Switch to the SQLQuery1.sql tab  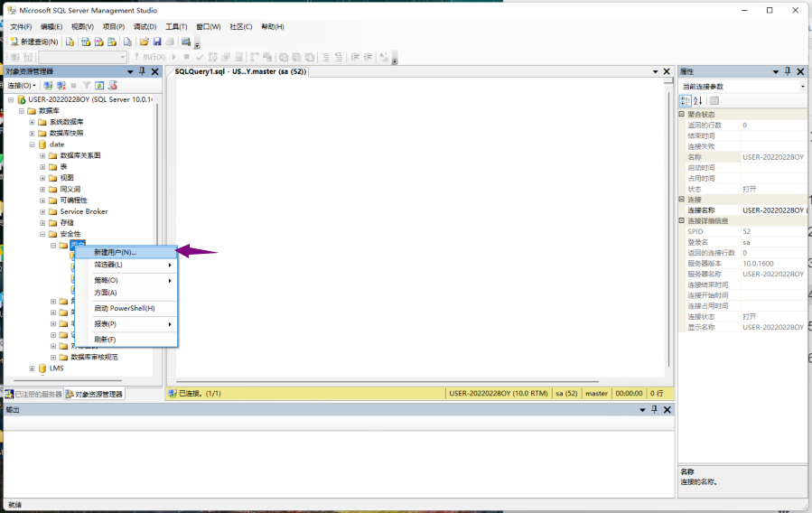[240, 71]
